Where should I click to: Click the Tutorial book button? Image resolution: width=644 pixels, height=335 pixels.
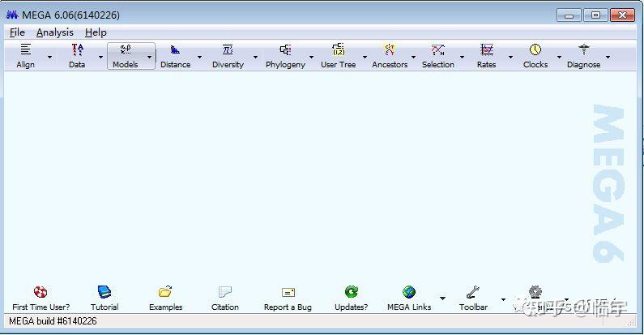104,298
